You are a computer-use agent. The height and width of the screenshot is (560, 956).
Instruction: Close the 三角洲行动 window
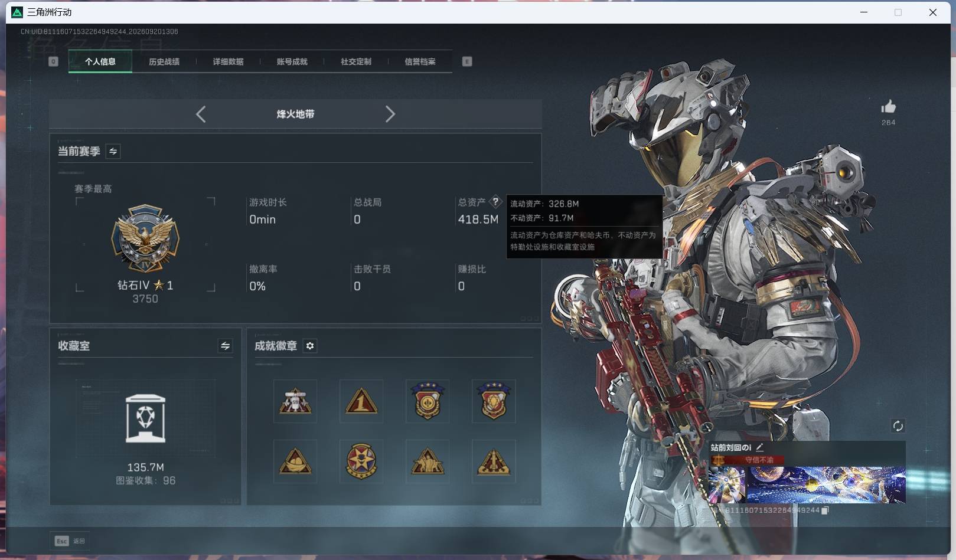tap(933, 12)
